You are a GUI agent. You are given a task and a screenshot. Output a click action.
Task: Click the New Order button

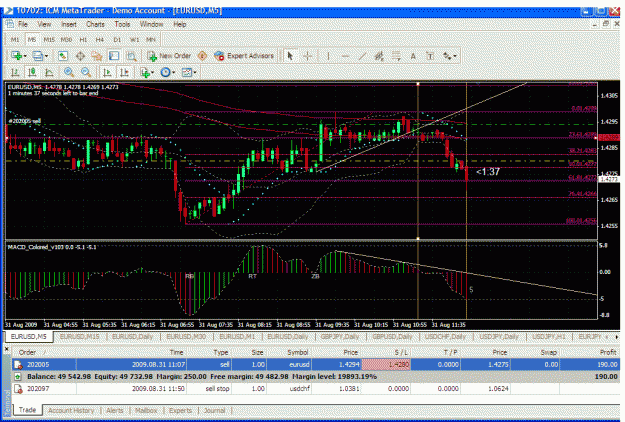coord(169,56)
